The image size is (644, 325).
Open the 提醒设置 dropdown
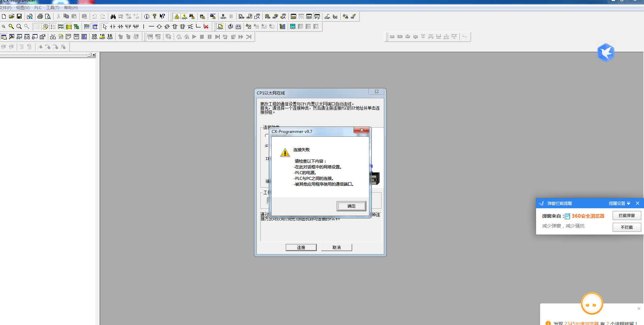pyautogui.click(x=619, y=203)
